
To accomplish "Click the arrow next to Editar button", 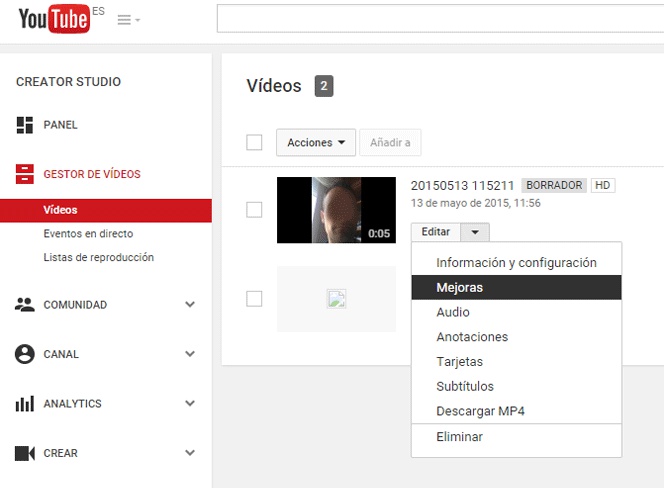I will click(x=475, y=232).
